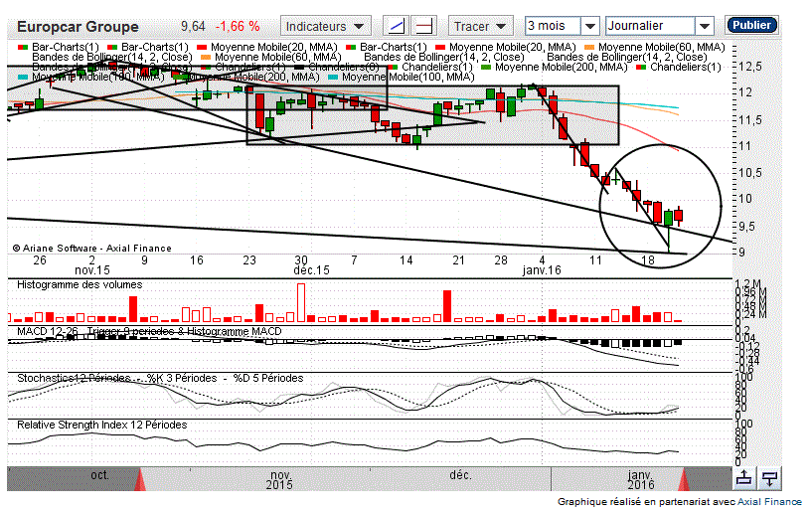Click the box icon with downward arrow
Viewport: 812px width, 514px height.
[770, 478]
